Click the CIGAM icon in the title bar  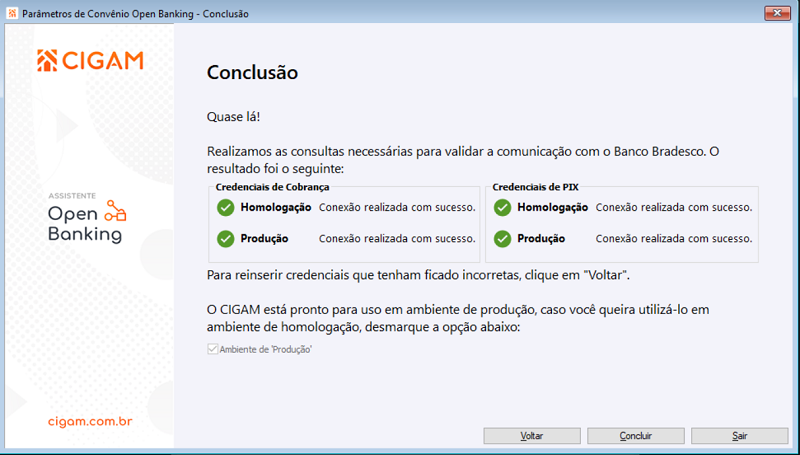(x=12, y=13)
